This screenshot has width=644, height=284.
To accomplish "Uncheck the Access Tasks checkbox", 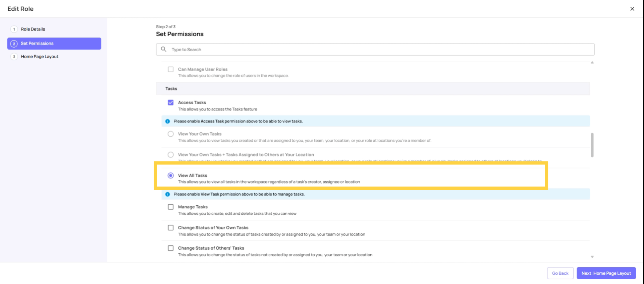I will pos(171,102).
